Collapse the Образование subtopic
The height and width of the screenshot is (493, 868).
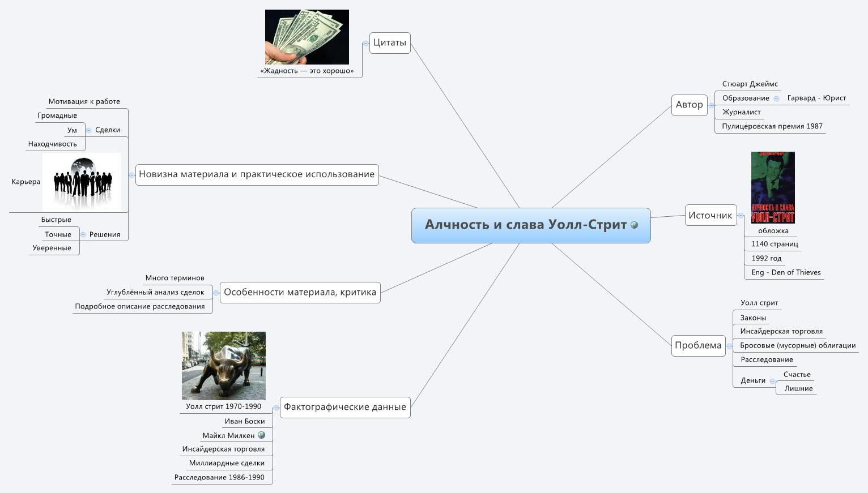[x=776, y=98]
